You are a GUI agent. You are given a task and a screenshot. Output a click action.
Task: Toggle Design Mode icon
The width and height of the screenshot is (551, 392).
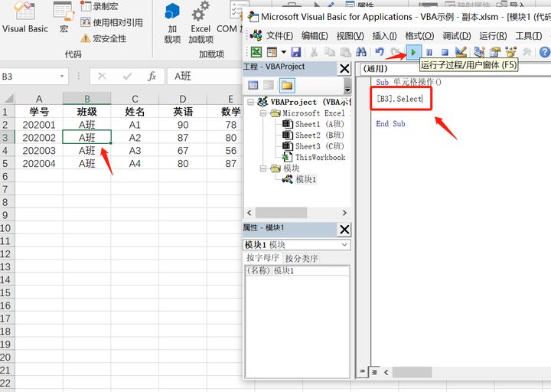pyautogui.click(x=461, y=52)
